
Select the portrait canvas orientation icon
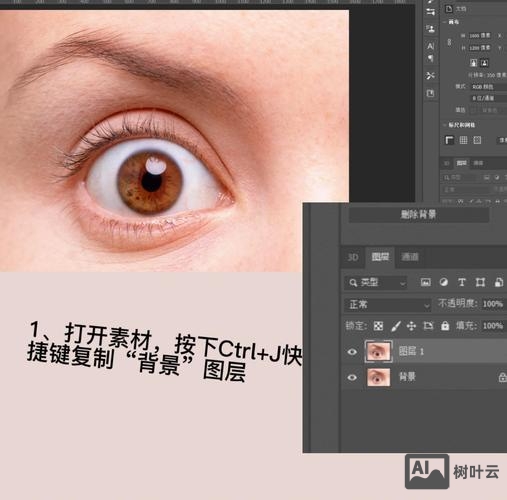(x=473, y=63)
